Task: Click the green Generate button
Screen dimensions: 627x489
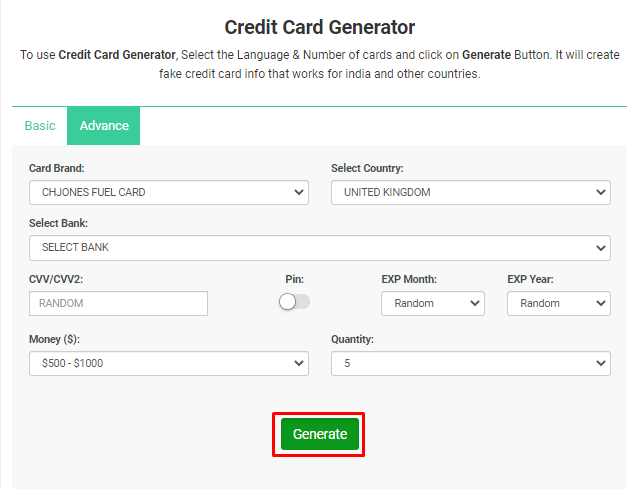Action: click(x=320, y=434)
